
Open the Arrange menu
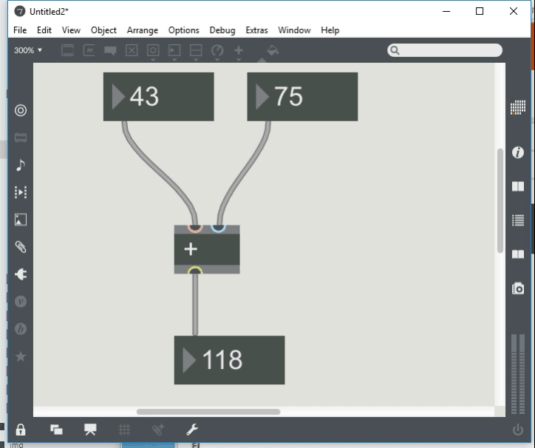[x=142, y=30]
